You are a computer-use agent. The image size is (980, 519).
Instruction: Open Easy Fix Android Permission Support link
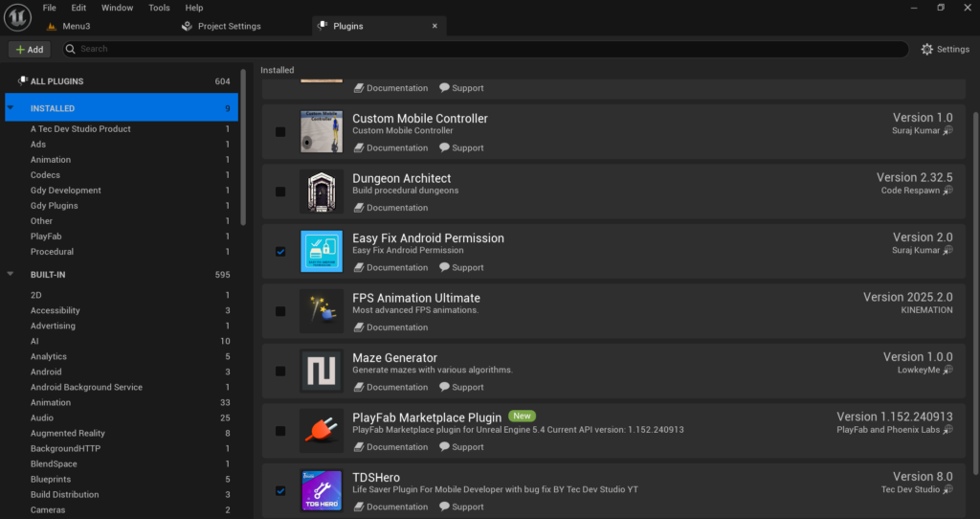pyautogui.click(x=461, y=267)
